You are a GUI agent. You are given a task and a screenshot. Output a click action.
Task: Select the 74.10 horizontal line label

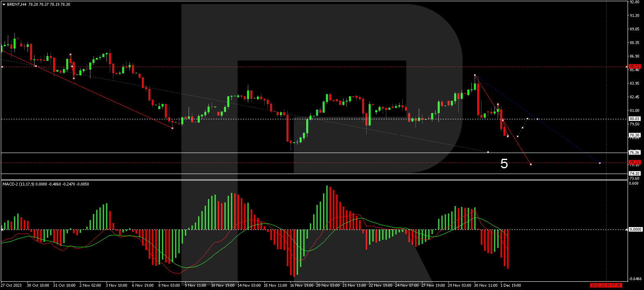click(635, 173)
